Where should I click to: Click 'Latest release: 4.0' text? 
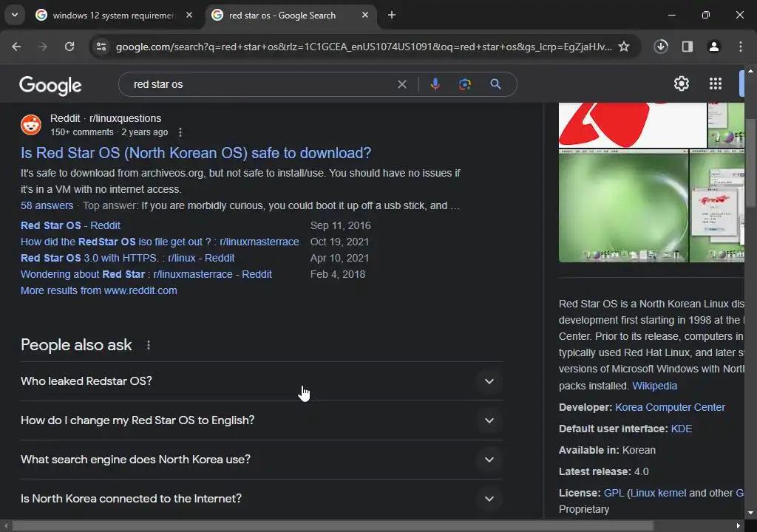tap(604, 471)
